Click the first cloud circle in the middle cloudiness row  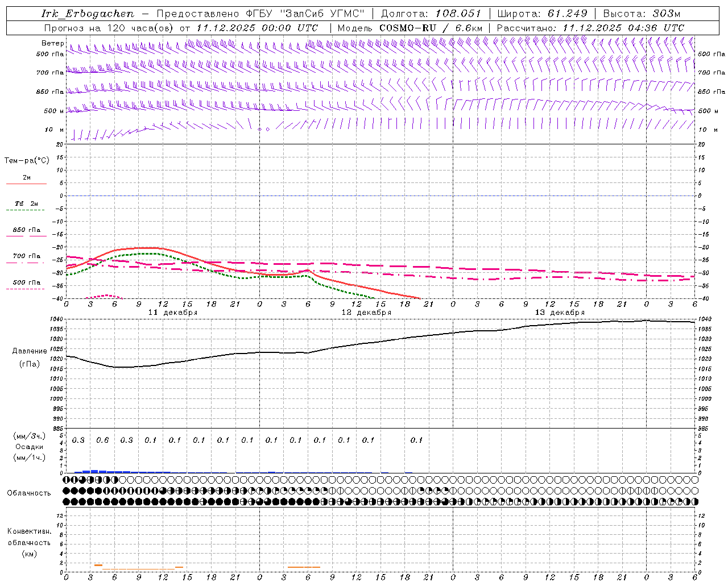[67, 490]
